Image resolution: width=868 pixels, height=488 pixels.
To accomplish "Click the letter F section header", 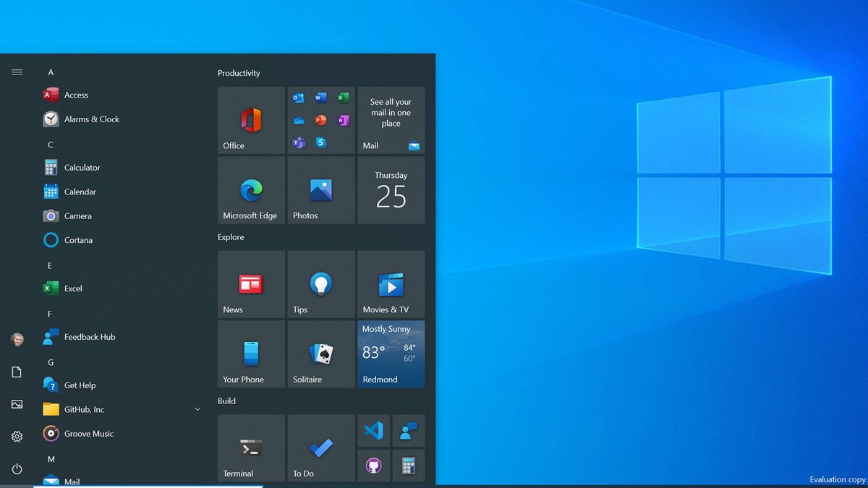I will click(50, 314).
